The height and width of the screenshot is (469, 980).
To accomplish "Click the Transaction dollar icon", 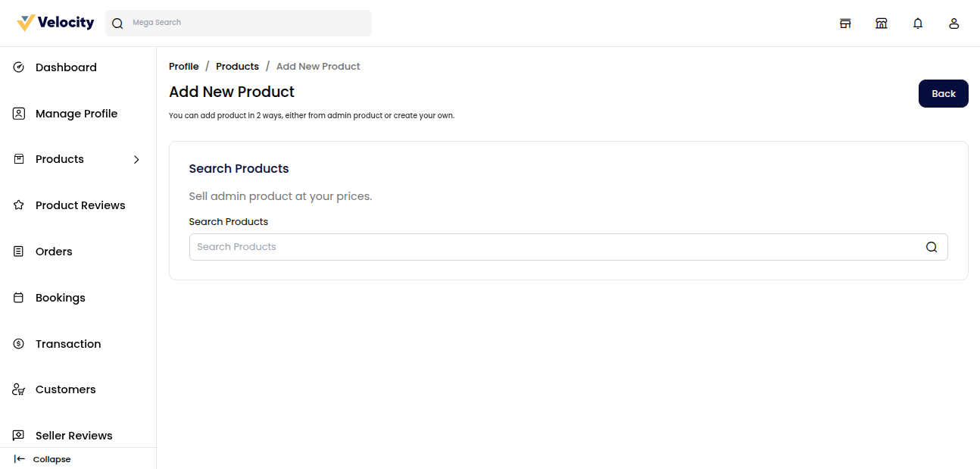I will tap(19, 344).
